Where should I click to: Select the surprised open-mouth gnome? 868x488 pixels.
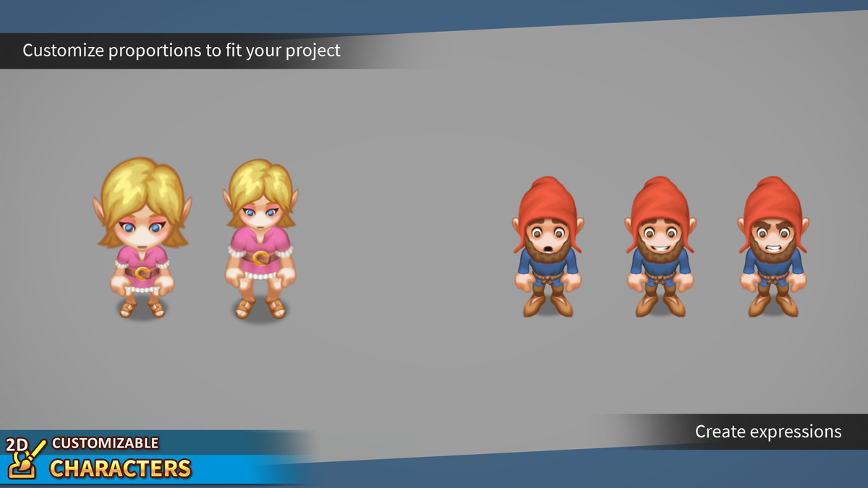pos(548,247)
